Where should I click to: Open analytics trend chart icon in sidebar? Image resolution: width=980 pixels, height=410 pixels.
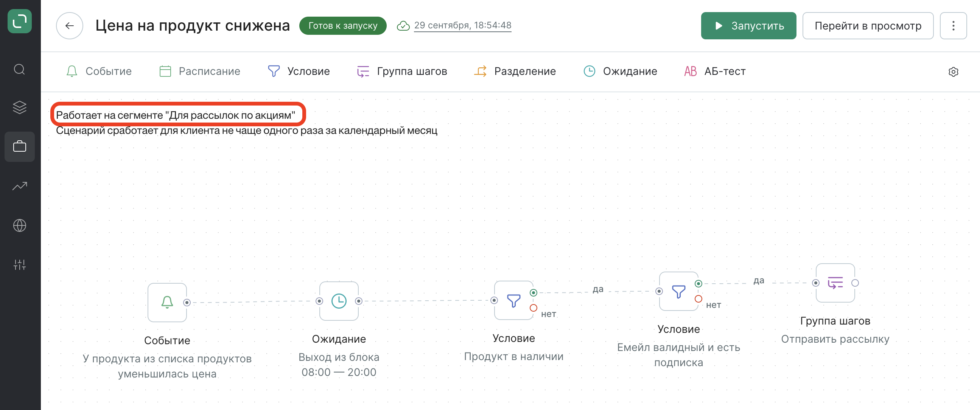point(19,186)
